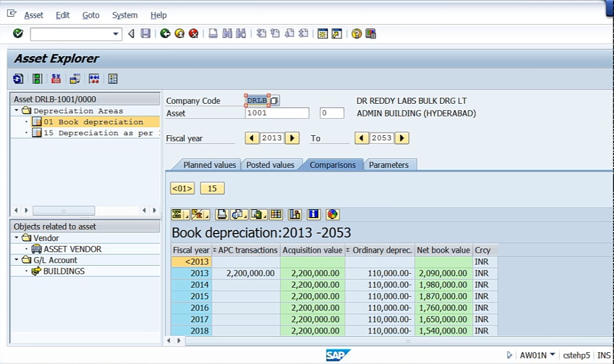
Task: Click the Print icon in table toolbar
Action: point(222,214)
